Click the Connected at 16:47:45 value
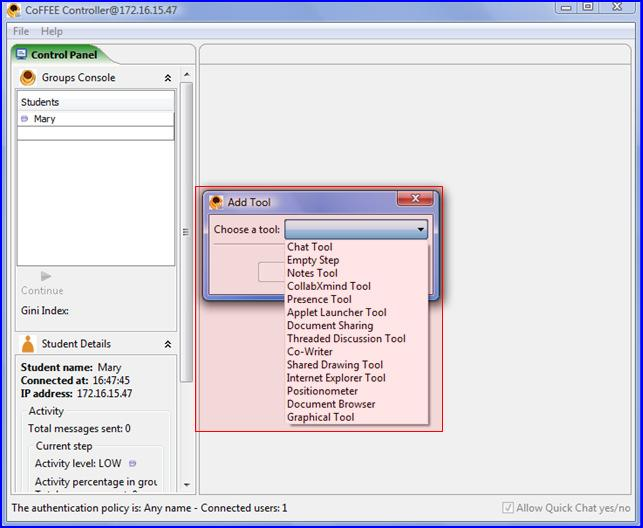Screen dimensions: 643x528 [x=111, y=380]
